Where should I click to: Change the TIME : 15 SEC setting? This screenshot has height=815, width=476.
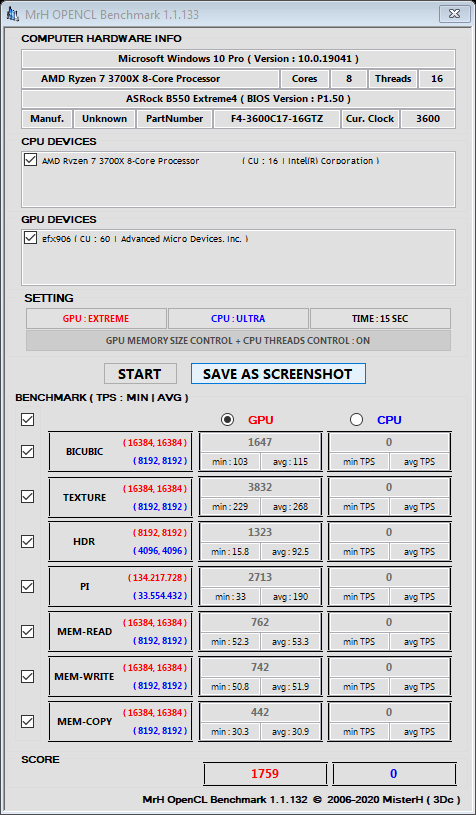(380, 319)
